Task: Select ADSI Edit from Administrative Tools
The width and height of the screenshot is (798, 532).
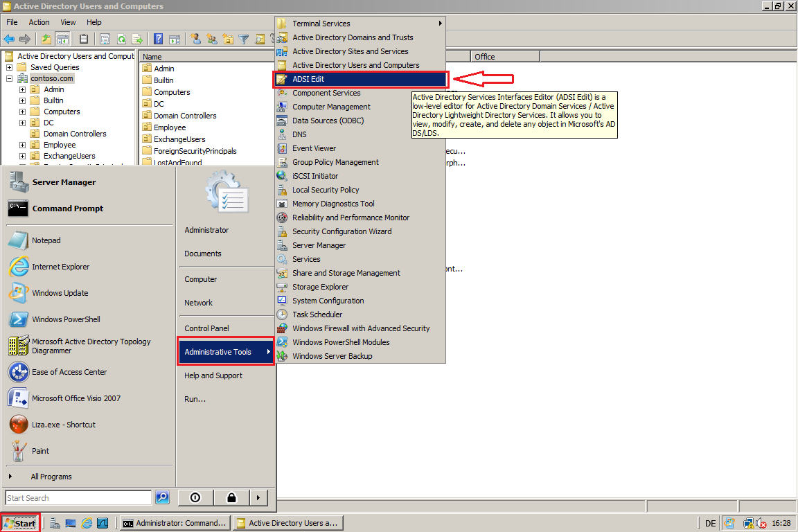Action: click(x=361, y=79)
